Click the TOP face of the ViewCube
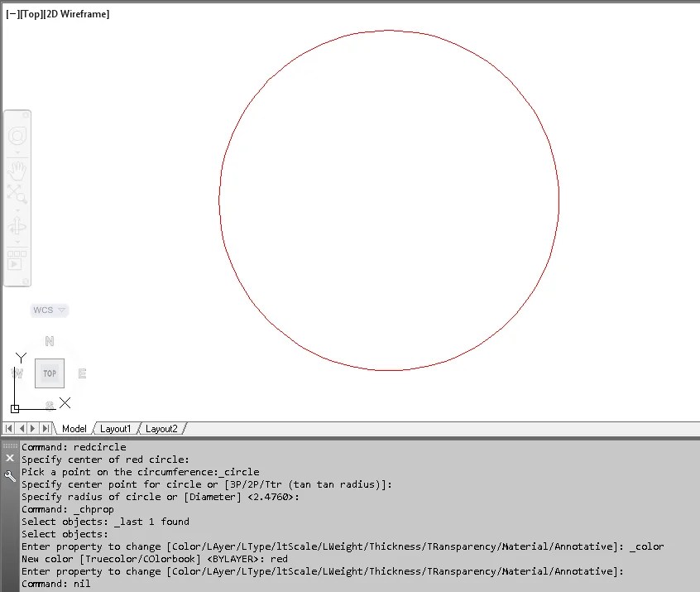Screen dimensions: 700x592 click(49, 373)
